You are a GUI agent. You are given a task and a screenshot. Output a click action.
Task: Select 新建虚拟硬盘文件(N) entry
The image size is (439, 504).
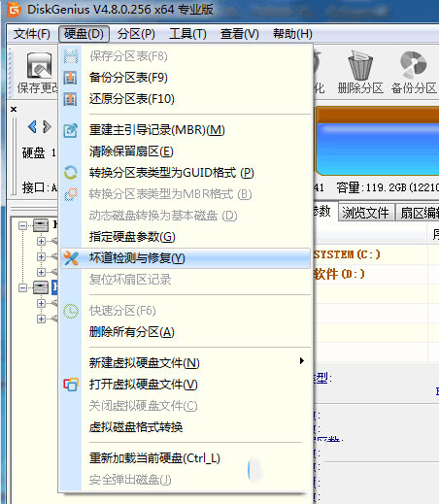(x=186, y=363)
